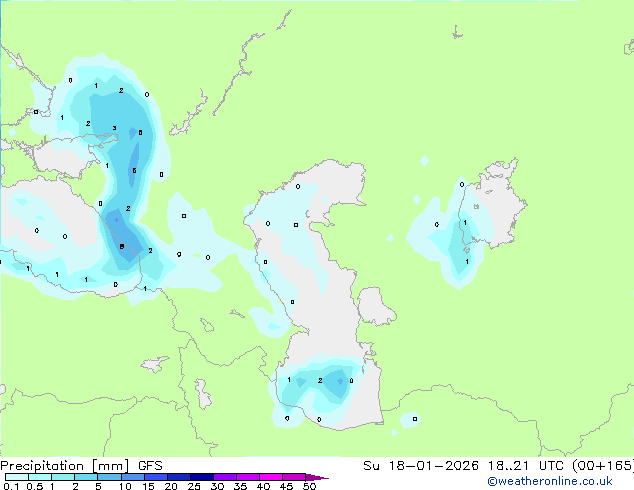This screenshot has width=634, height=490.
Task: Click the 'Precipitation [mm]' title text
Action: coord(65,466)
